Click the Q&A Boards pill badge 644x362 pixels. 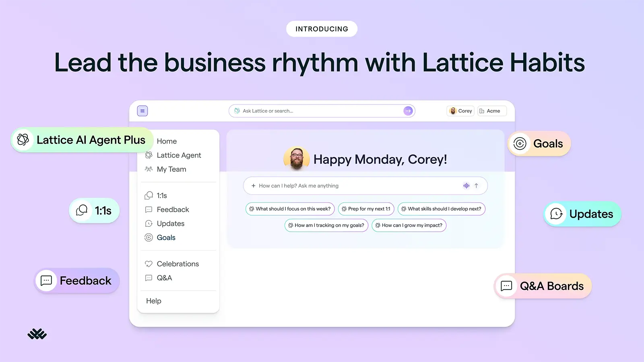(x=543, y=286)
